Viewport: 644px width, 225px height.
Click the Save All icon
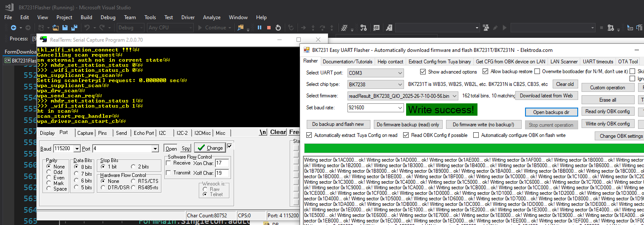[x=74, y=28]
